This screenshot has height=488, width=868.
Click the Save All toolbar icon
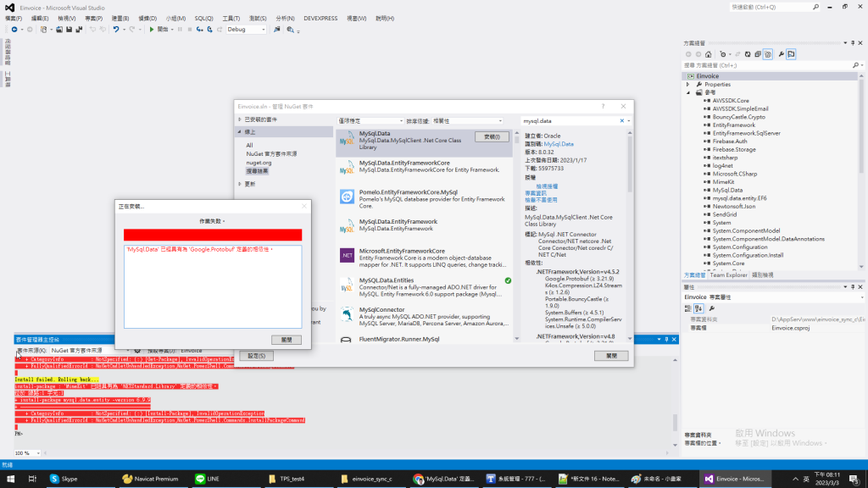pyautogui.click(x=79, y=30)
